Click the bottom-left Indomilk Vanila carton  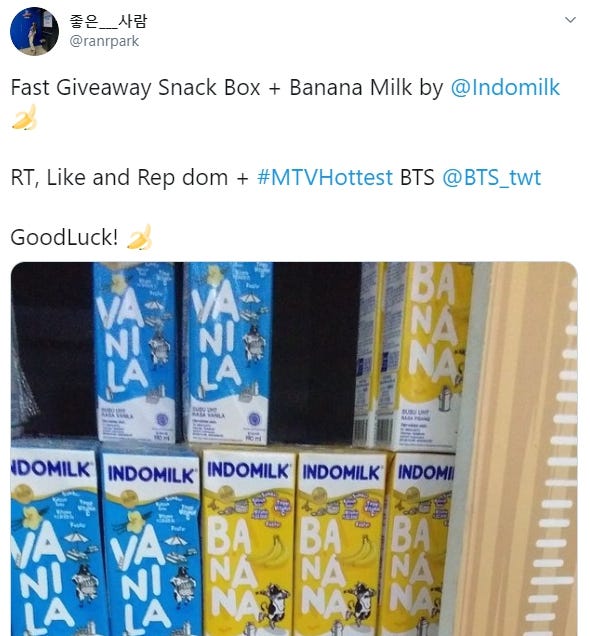point(54,541)
